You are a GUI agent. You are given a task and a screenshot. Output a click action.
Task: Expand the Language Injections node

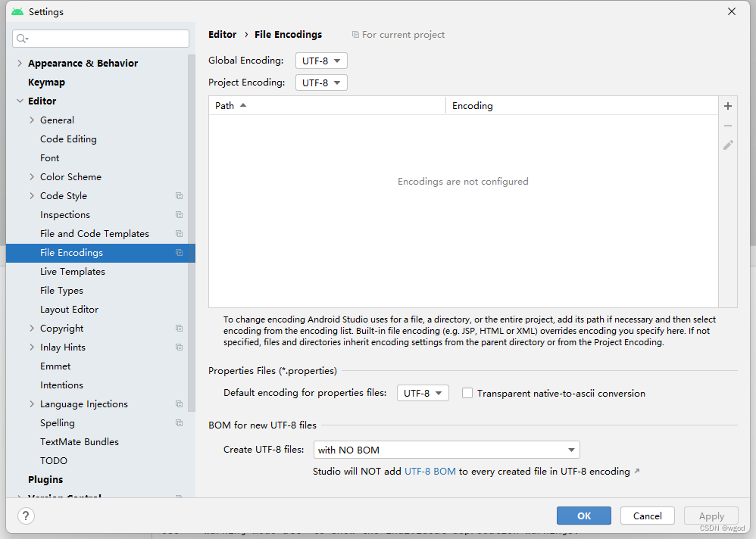[32, 403]
